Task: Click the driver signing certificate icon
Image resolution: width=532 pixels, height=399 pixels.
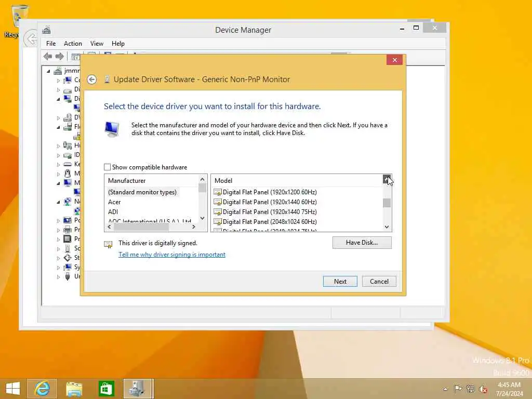Action: (x=108, y=244)
